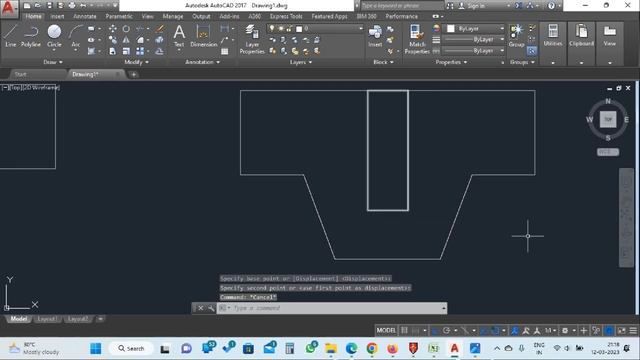The height and width of the screenshot is (360, 640).
Task: Insert a Table from Annotation panel
Action: (x=224, y=51)
